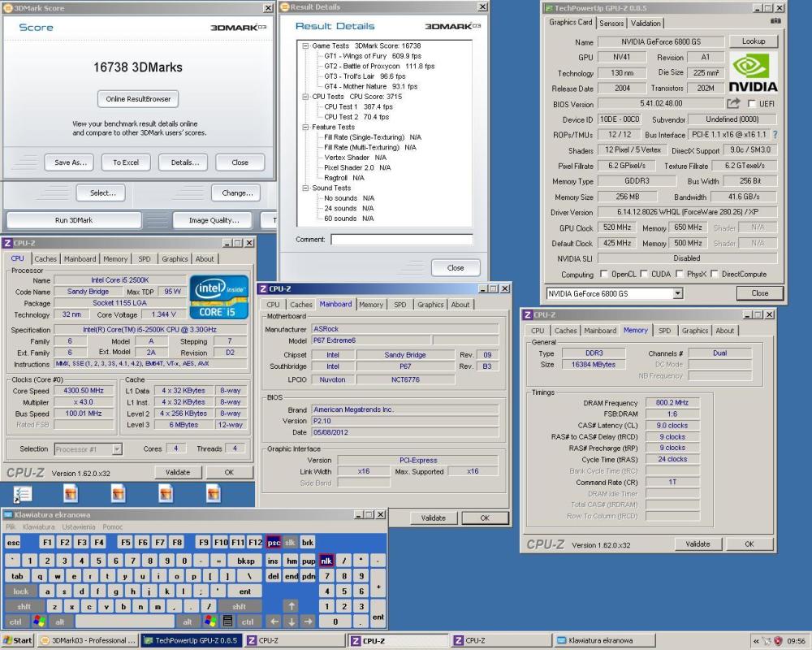Image resolution: width=812 pixels, height=650 pixels.
Task: Click the esc key on on-screen keyboard
Action: coord(14,542)
